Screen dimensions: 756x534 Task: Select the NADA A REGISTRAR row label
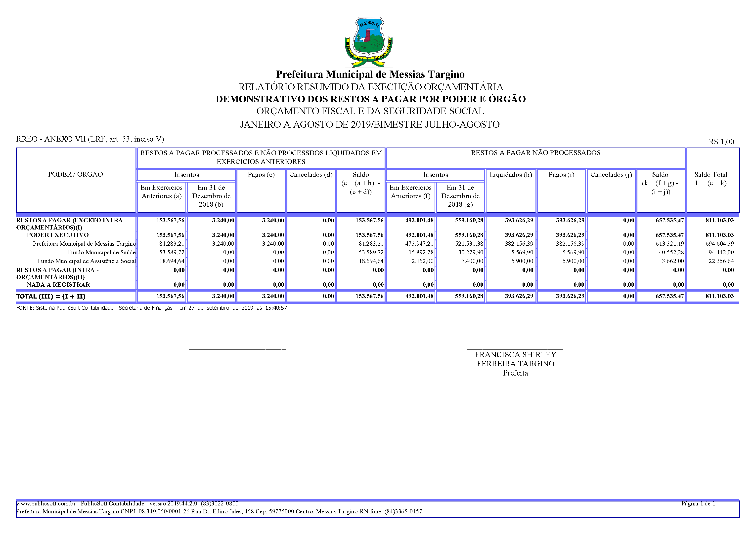[x=58, y=285]
